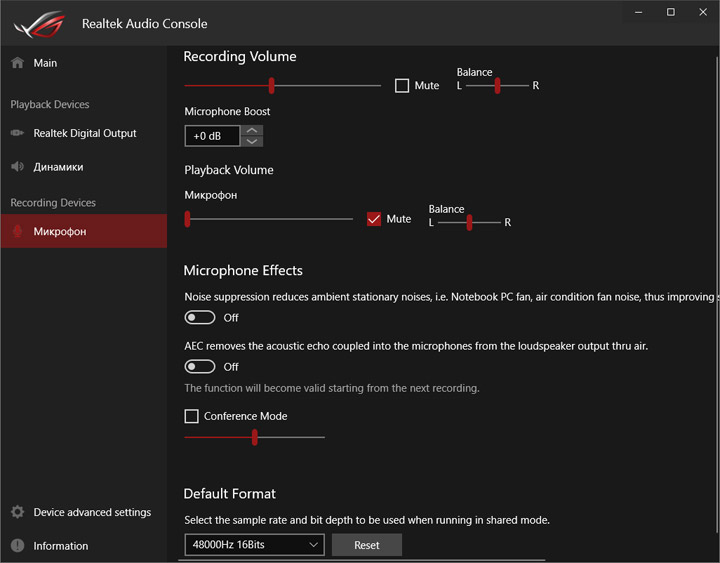The height and width of the screenshot is (563, 720).
Task: Turn on the AEC echo cancellation toggle
Action: 200,367
